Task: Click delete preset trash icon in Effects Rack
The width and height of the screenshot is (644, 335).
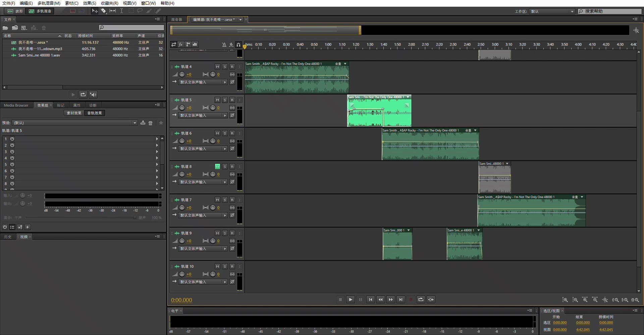Action: pyautogui.click(x=151, y=123)
